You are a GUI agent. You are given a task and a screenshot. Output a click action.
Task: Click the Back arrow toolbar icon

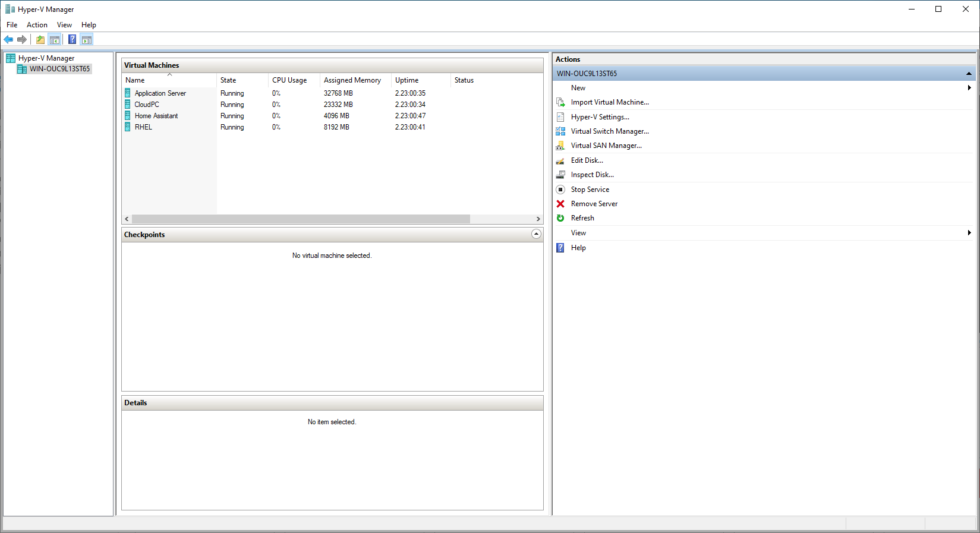click(x=8, y=40)
